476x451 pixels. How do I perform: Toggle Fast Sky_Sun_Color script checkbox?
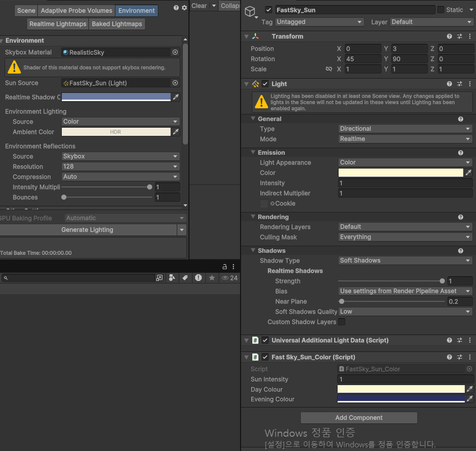[x=265, y=357]
